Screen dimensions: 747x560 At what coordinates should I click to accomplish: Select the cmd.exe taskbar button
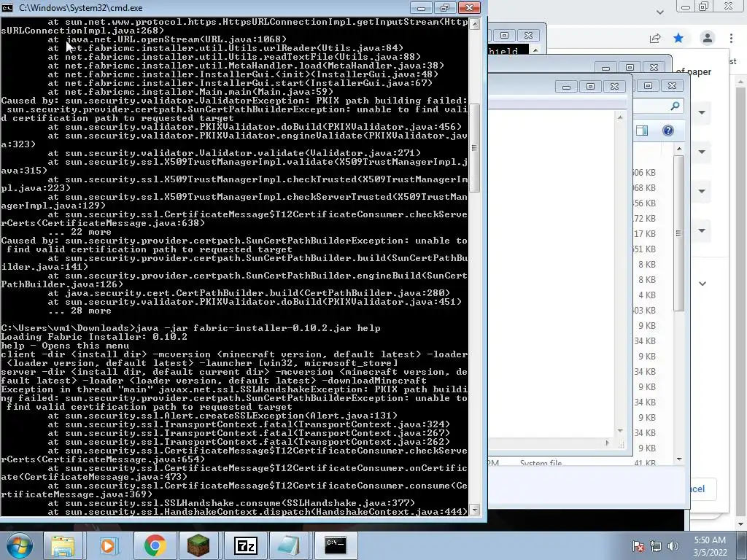point(335,545)
